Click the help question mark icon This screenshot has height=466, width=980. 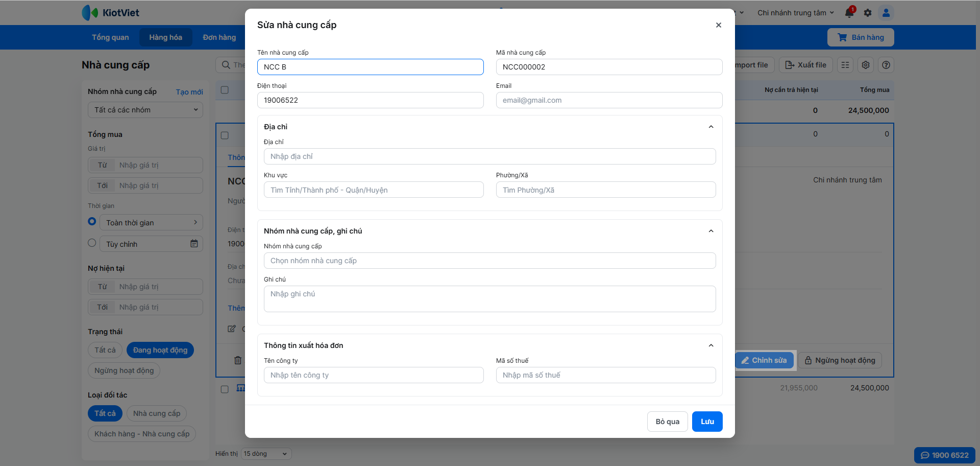[x=886, y=65]
